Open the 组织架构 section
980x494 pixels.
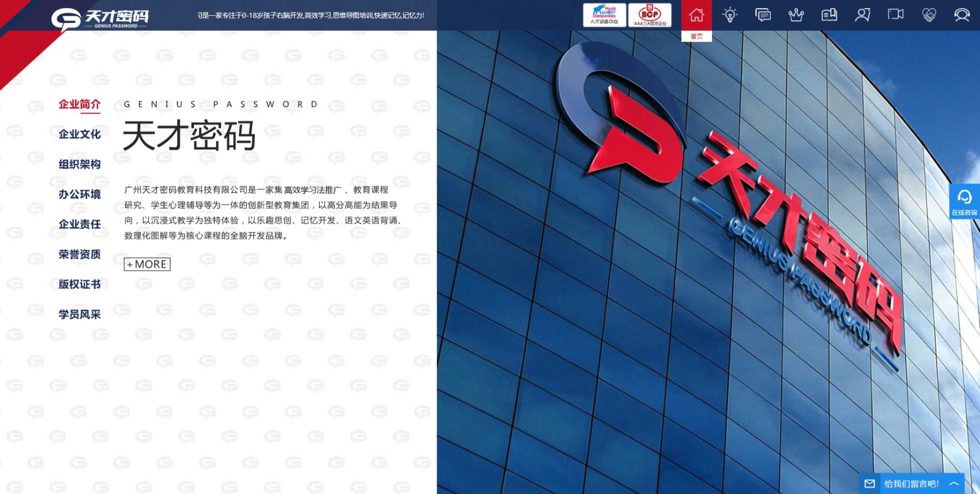pos(79,164)
